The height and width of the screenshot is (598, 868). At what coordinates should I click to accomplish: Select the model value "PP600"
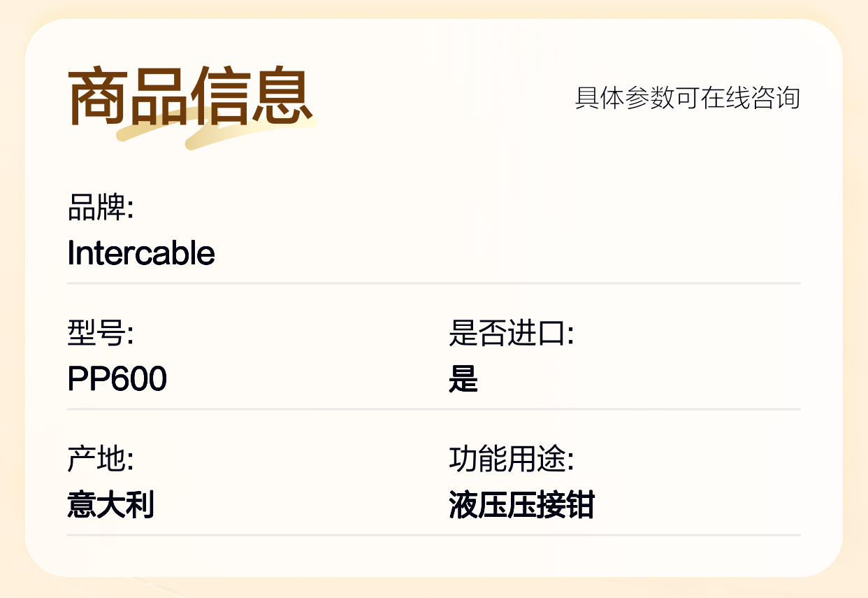(x=117, y=379)
